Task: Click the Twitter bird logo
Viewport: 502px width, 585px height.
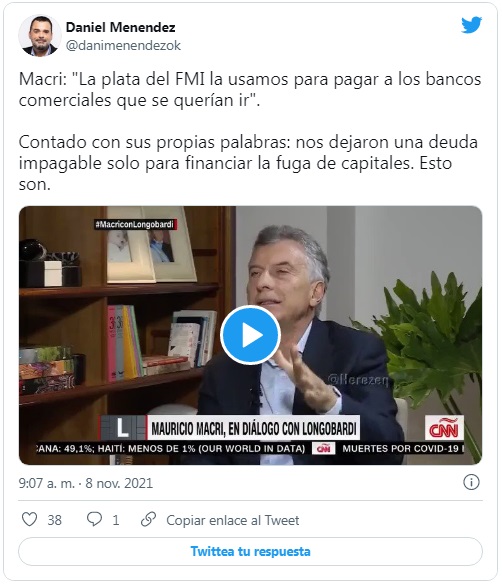Action: 471,25
